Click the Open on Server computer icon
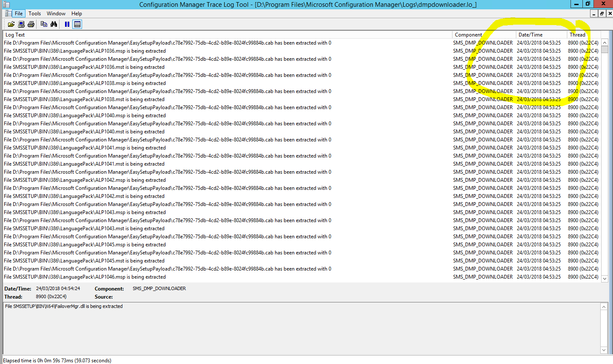613x364 pixels. [21, 24]
